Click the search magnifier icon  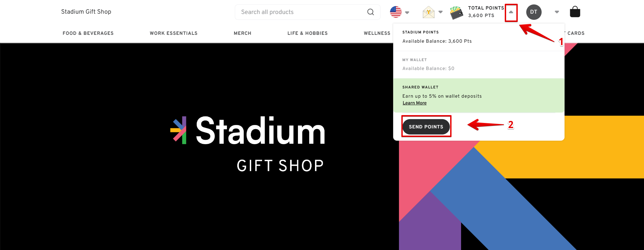pos(371,12)
